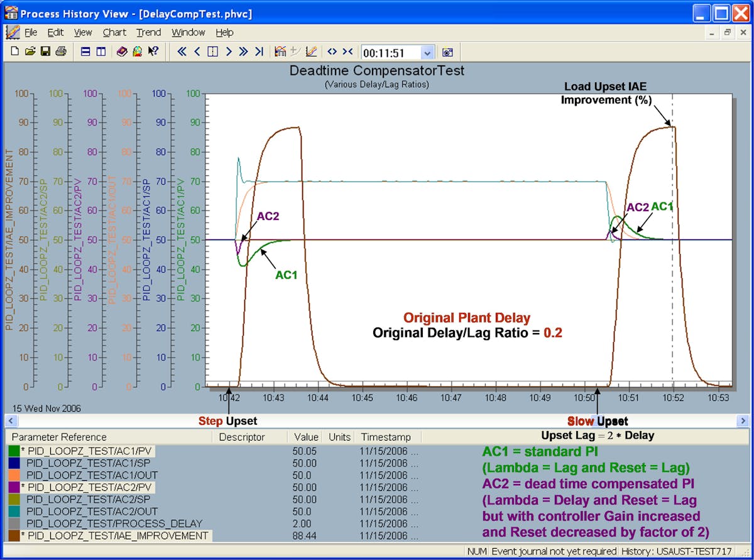Save the chart with the floppy disk icon
The width and height of the screenshot is (754, 560).
coord(45,52)
